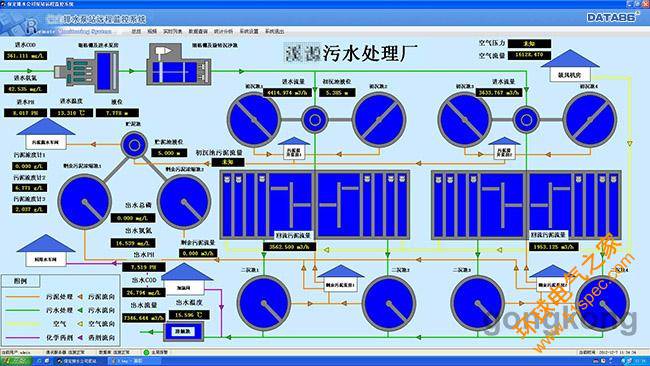Select the 污泥脱水车间 sludge dewatering building icon
The height and width of the screenshot is (366, 650).
point(46,133)
